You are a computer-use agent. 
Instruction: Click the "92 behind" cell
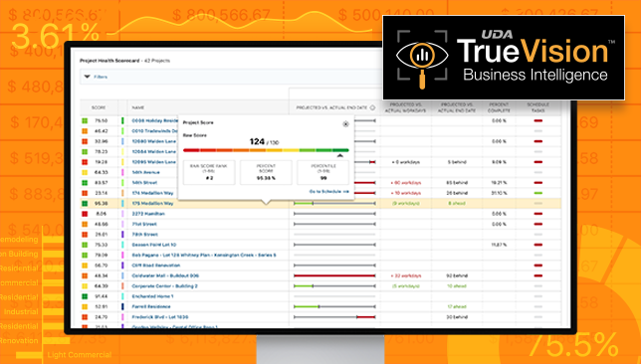point(457,275)
